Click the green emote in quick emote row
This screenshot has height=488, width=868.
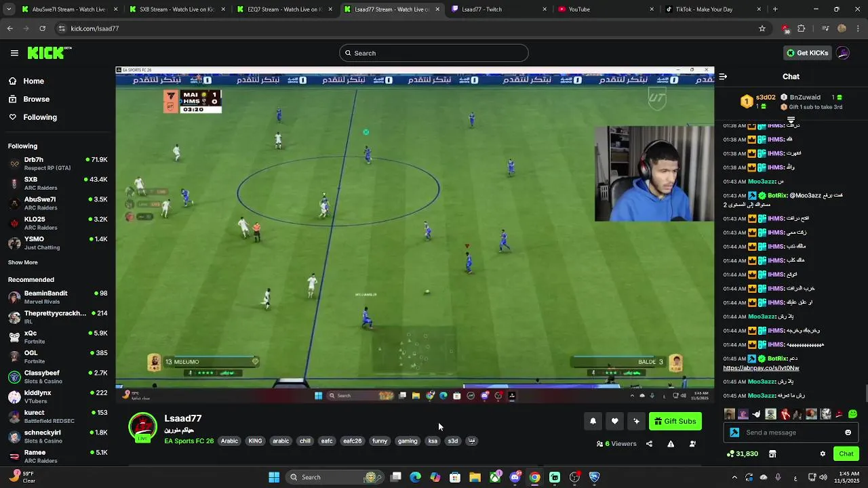[852, 414]
